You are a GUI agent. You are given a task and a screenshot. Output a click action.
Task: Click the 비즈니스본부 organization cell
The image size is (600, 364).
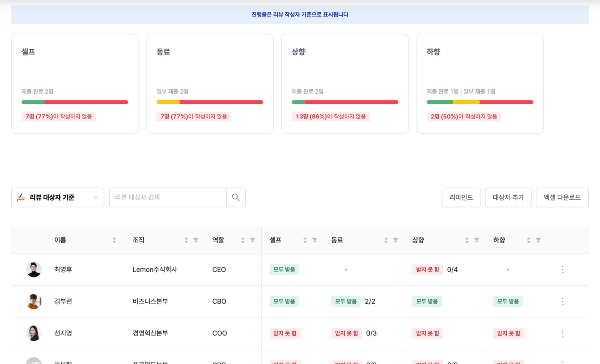click(x=150, y=301)
